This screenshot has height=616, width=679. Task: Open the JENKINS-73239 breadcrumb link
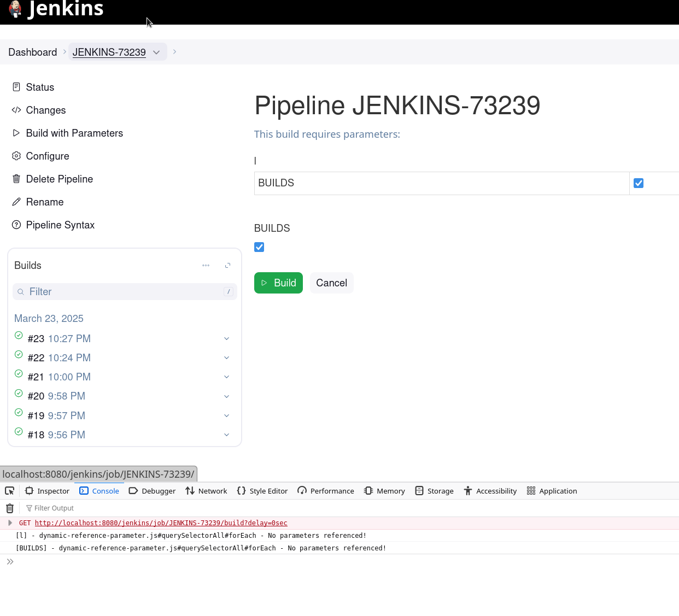click(109, 52)
